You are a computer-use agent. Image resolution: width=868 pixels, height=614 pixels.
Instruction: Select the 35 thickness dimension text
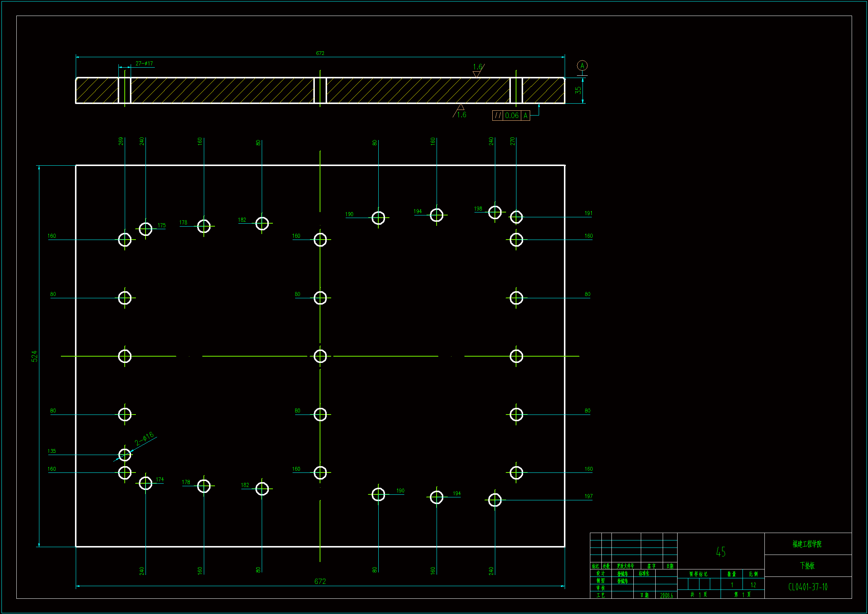click(x=578, y=90)
